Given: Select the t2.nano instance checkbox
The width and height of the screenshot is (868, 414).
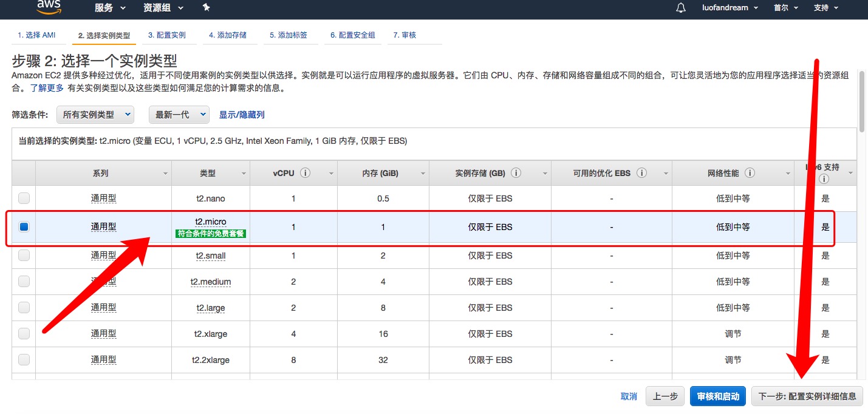Looking at the screenshot, I should [24, 198].
